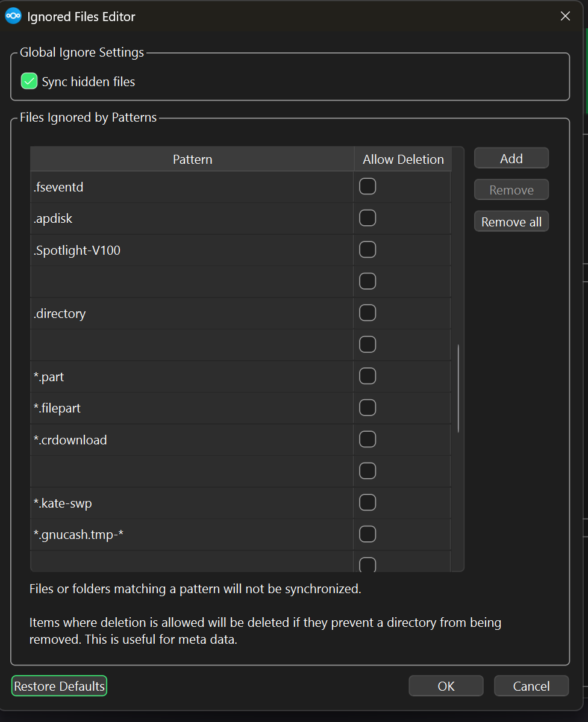The height and width of the screenshot is (722, 588).
Task: Select the *.crdownload pattern row
Action: 181,440
